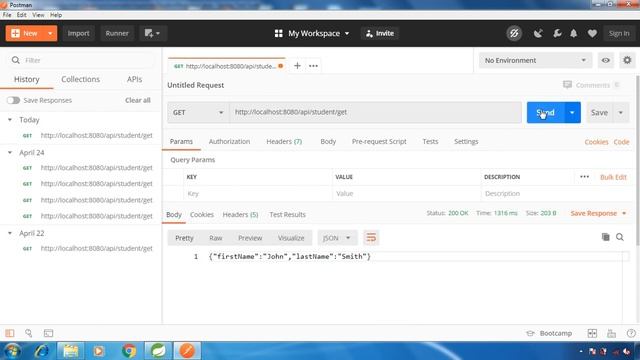
Task: Click the capture requests satellite icon
Action: coord(538,33)
